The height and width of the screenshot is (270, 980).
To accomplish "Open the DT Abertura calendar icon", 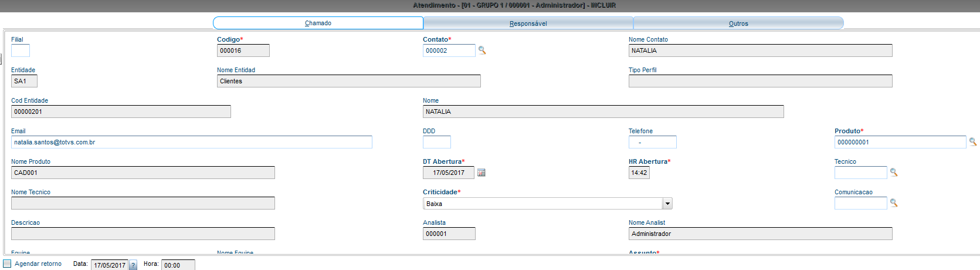I will [481, 173].
